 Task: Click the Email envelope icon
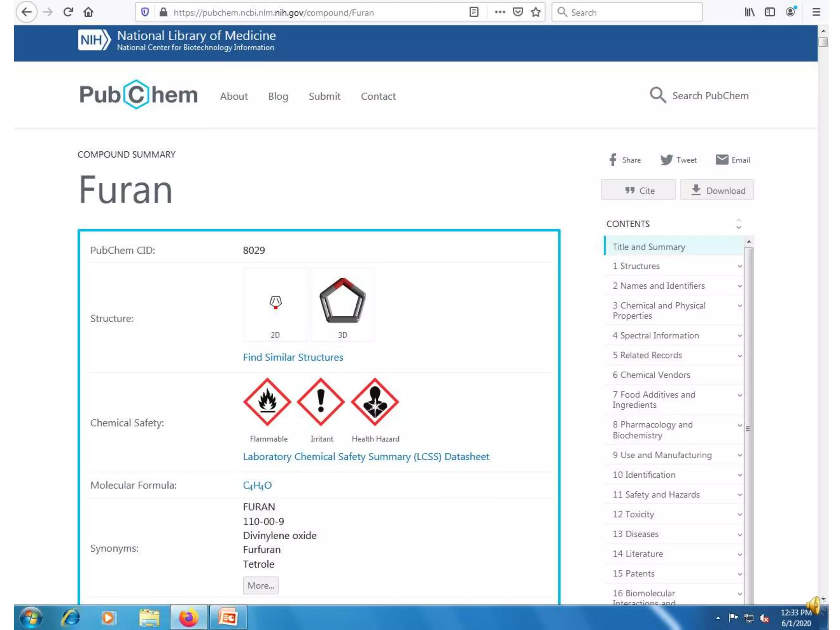722,160
